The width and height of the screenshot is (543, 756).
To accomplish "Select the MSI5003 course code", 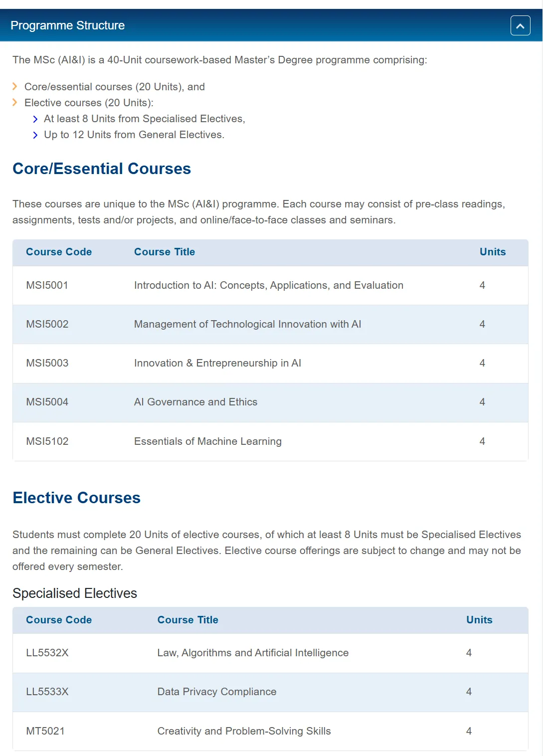I will [47, 363].
